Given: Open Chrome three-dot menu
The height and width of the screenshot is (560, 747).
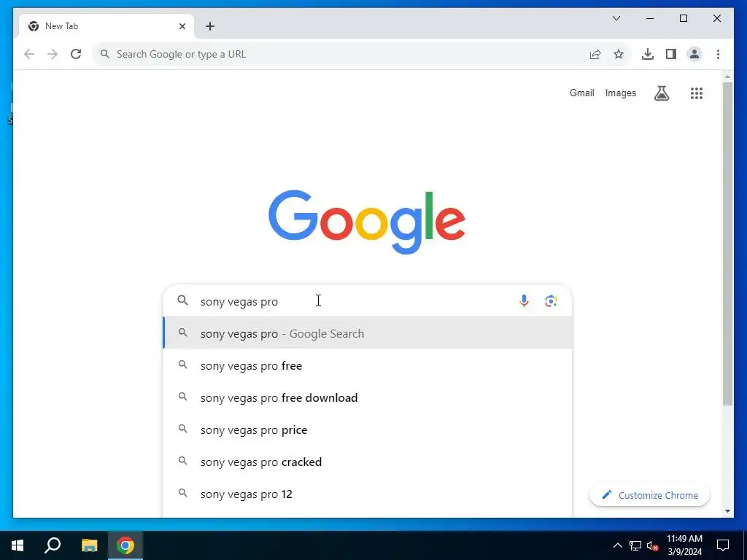Looking at the screenshot, I should click(x=718, y=54).
